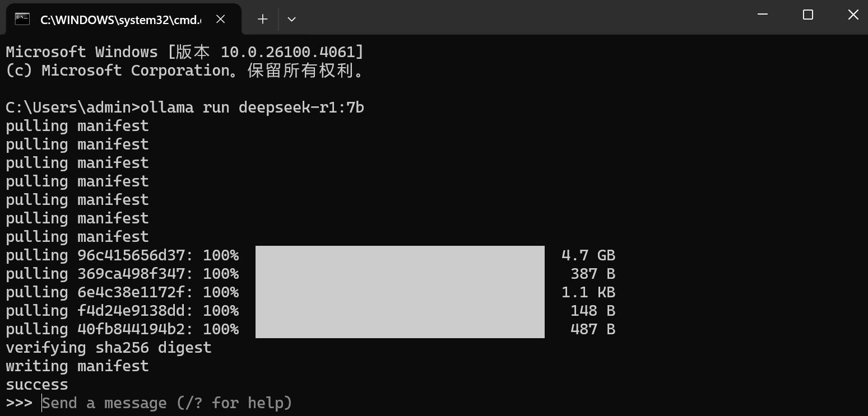This screenshot has height=416, width=868.
Task: Focus the Send a message input
Action: [167, 403]
